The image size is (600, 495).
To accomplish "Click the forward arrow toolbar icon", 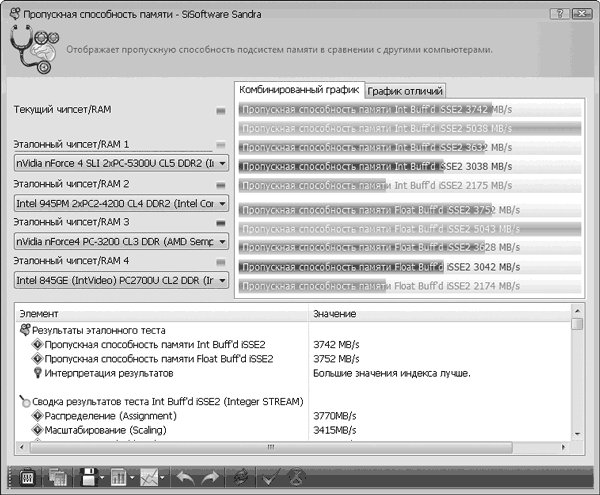I will 210,477.
